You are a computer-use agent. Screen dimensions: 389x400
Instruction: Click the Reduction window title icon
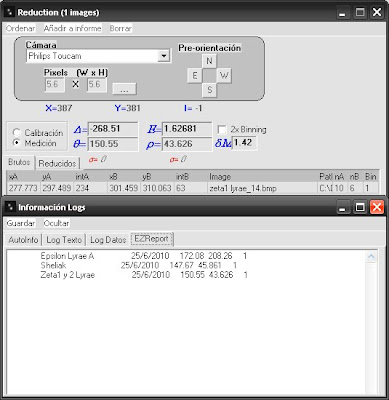10,13
